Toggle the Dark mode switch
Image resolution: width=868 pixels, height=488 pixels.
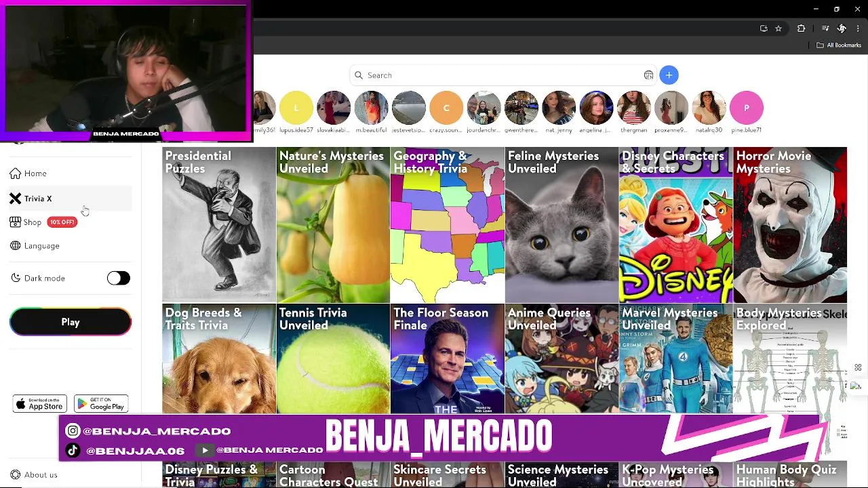[118, 278]
